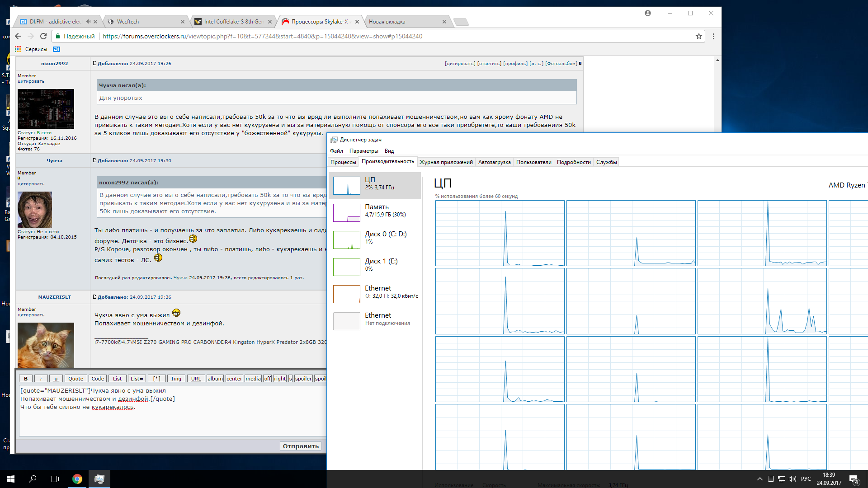Click in the forum reply text area

pyautogui.click(x=172, y=420)
